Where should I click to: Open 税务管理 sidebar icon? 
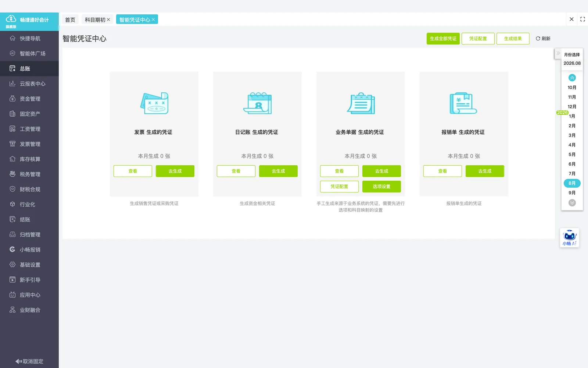(12, 174)
